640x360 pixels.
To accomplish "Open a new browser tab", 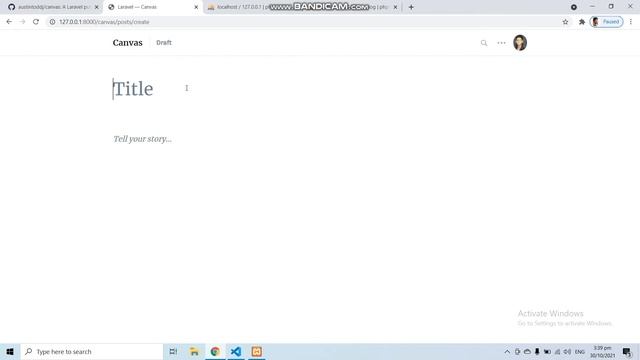I will tap(411, 7).
